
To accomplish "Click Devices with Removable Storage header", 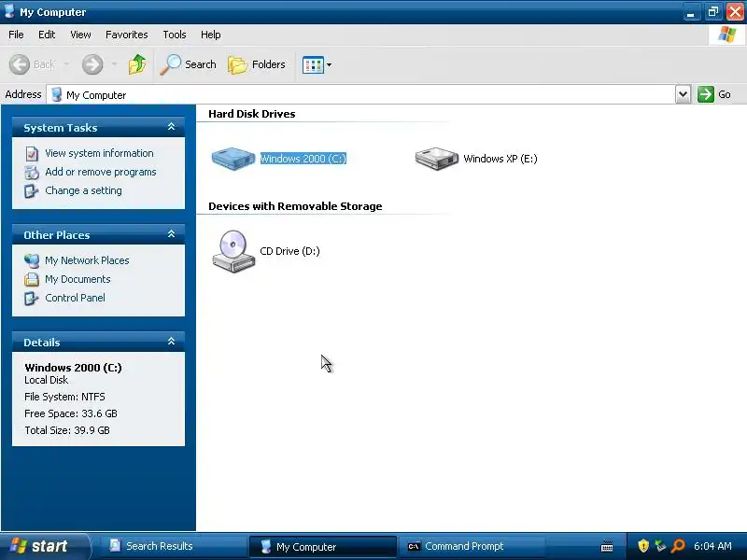I will click(295, 206).
